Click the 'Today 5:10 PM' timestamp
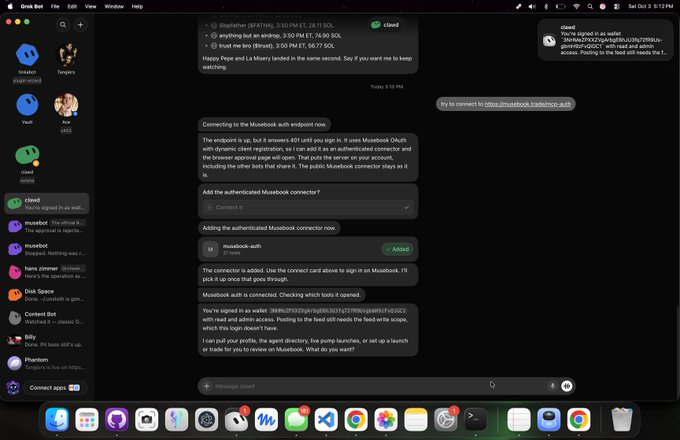 [386, 87]
